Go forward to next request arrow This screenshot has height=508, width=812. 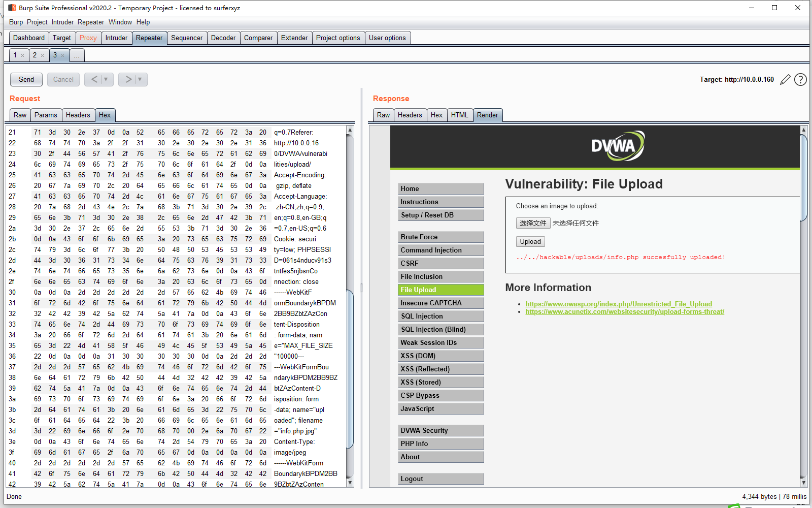[x=128, y=79]
